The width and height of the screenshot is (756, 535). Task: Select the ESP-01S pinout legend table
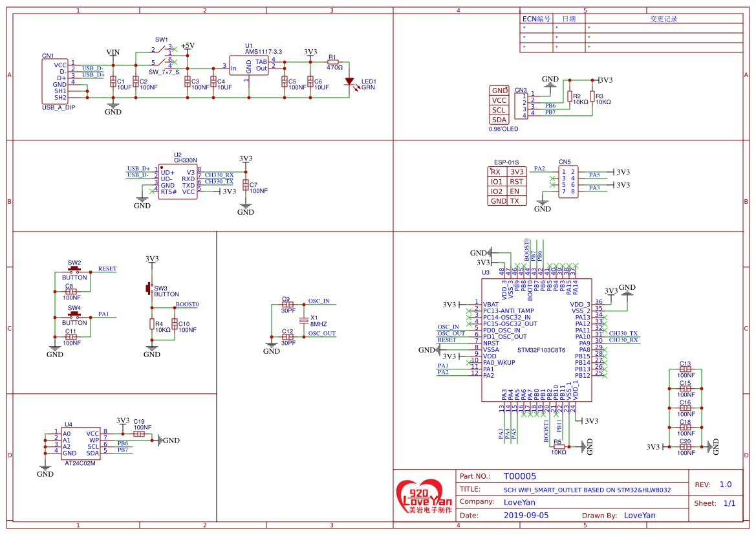(x=507, y=186)
